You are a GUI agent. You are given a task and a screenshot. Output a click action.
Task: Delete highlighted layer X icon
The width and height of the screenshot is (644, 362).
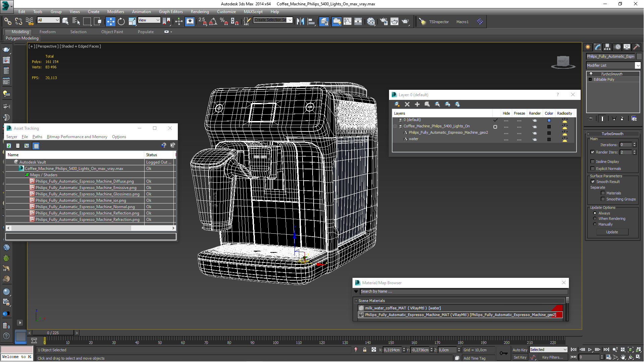[x=407, y=104]
